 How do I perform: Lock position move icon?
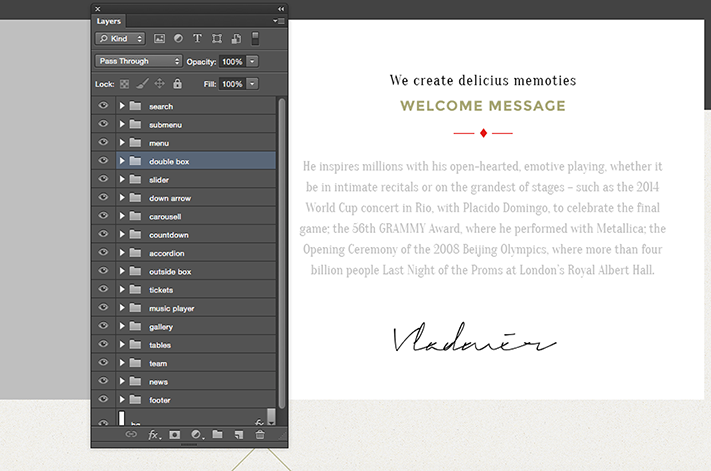(x=160, y=83)
